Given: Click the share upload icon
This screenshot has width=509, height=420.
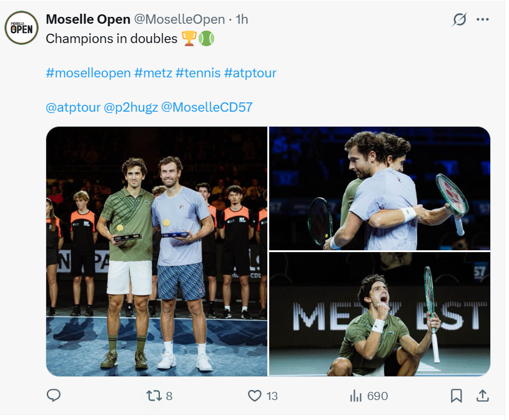Looking at the screenshot, I should pyautogui.click(x=482, y=396).
